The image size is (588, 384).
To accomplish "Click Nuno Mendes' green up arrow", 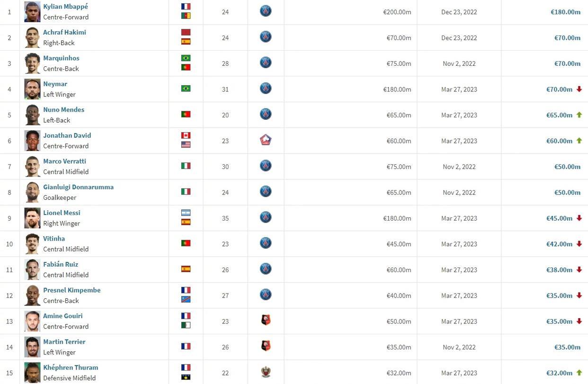I will (x=579, y=115).
